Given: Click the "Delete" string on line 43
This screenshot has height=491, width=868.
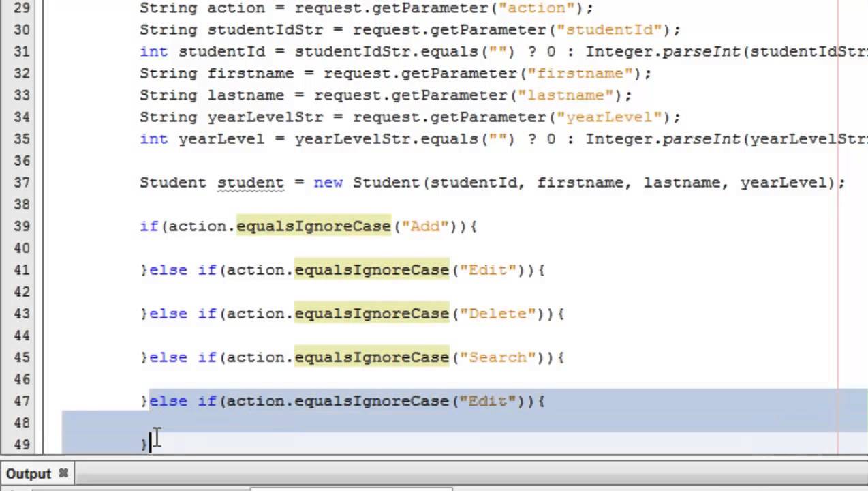Looking at the screenshot, I should 498,314.
